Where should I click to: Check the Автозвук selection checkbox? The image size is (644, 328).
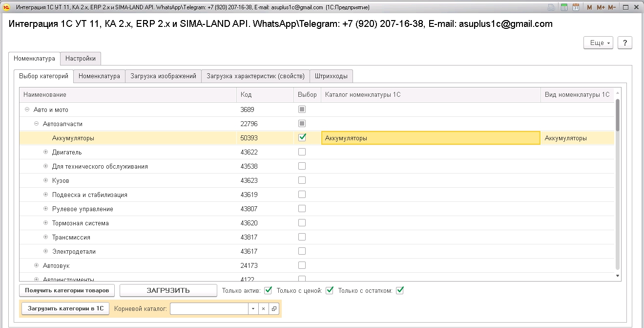point(302,265)
